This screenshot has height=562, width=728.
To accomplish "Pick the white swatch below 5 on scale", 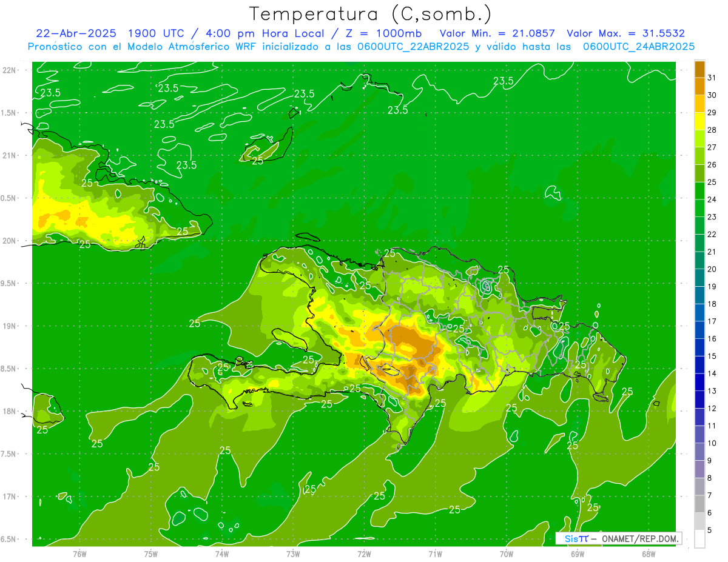I will [699, 539].
